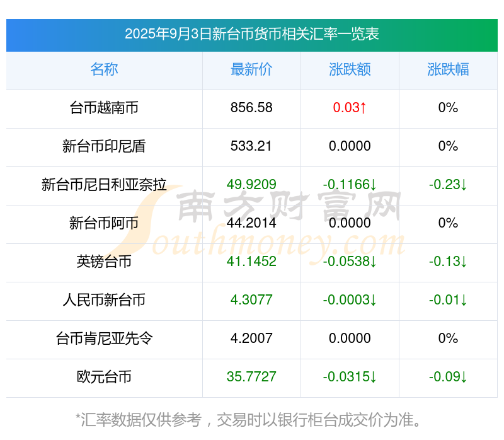The image size is (504, 440).
Task: Click the 名称 column header
Action: pyautogui.click(x=104, y=69)
